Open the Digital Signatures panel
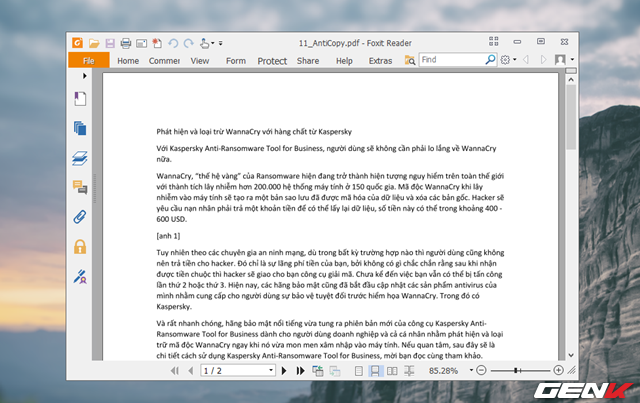640x403 pixels. 80,276
